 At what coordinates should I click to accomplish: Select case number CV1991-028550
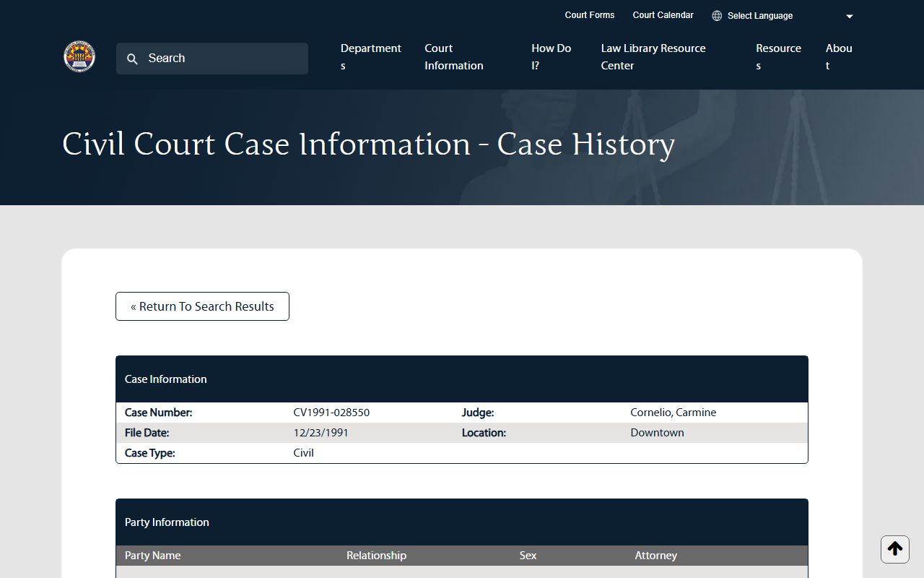point(331,413)
